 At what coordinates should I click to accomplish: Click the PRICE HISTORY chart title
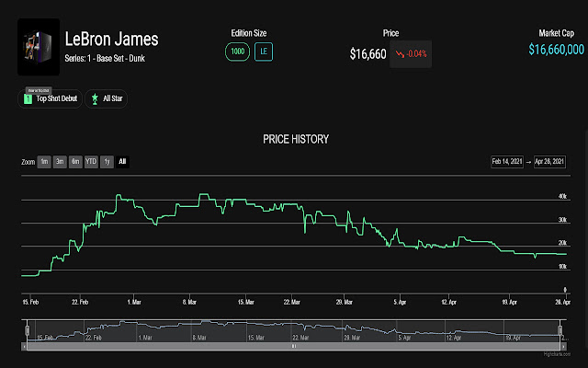click(296, 139)
